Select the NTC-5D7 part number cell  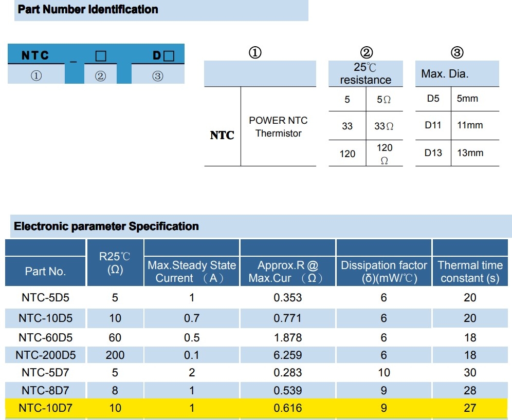(45, 373)
